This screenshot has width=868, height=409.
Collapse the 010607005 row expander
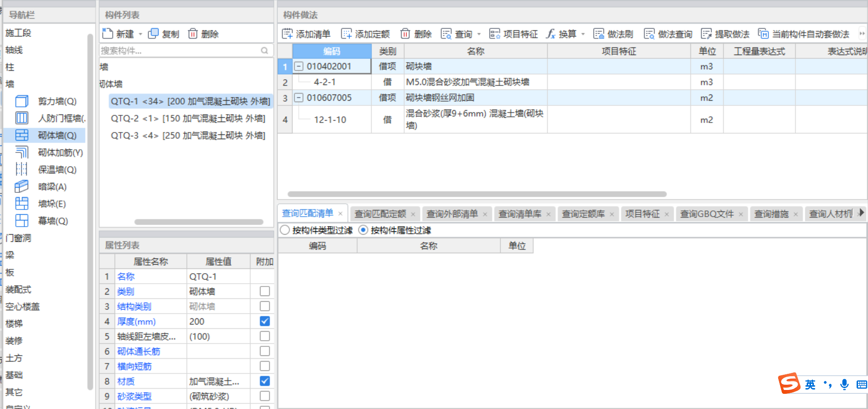299,98
